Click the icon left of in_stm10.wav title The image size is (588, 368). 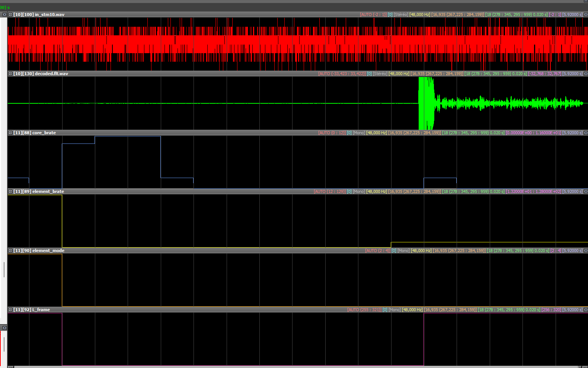(10, 14)
